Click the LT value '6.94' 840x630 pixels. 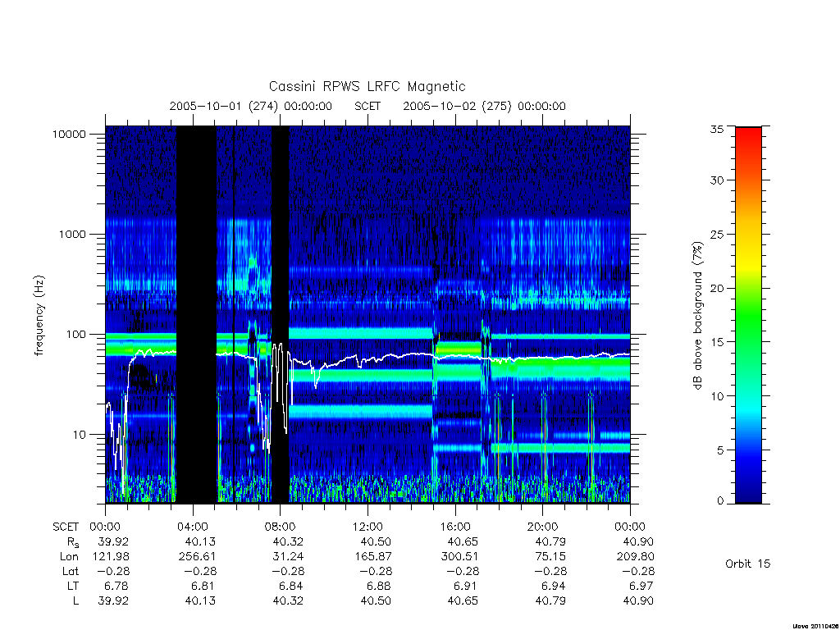554,586
